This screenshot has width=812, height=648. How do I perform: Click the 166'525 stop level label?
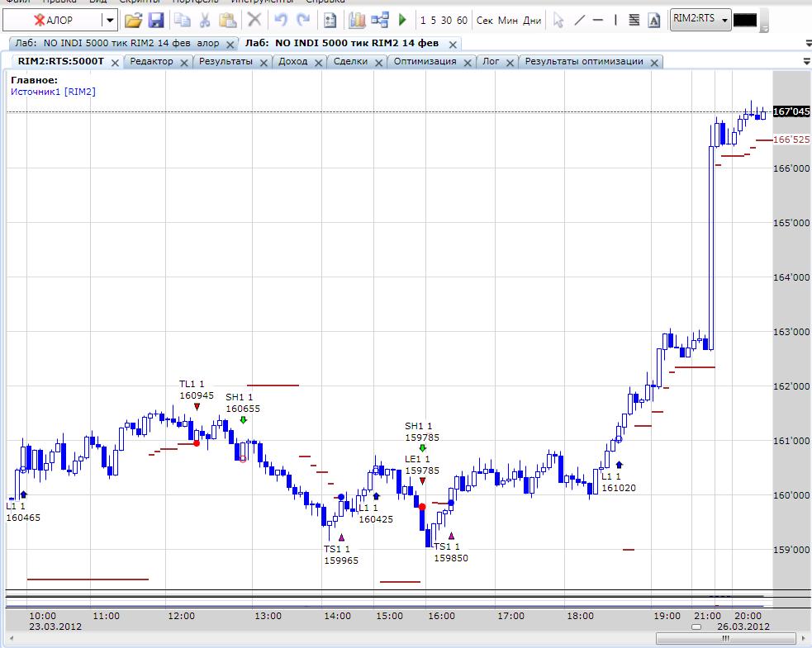pos(791,140)
